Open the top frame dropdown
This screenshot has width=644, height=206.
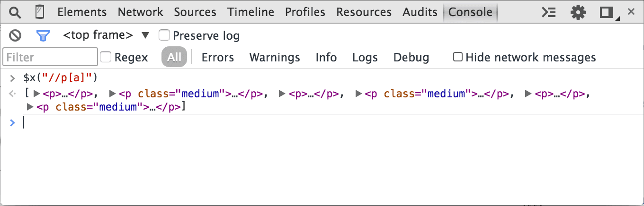106,35
